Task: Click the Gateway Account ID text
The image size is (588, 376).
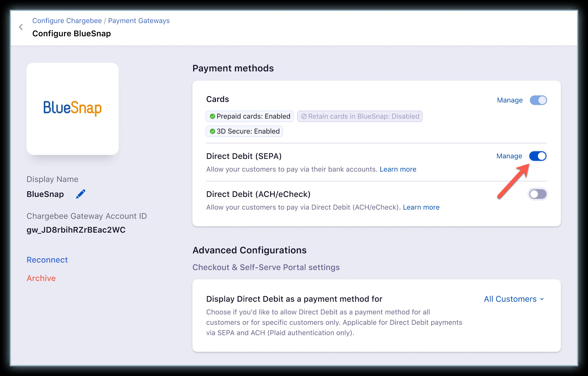Action: pos(76,230)
